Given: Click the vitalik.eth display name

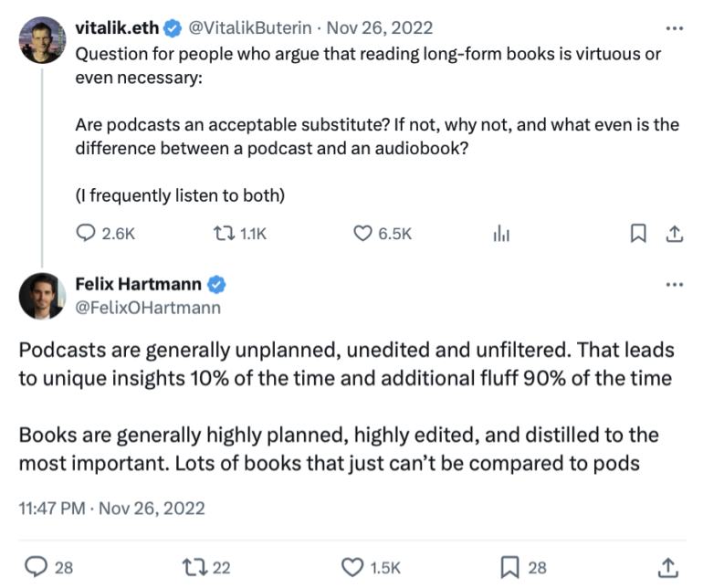Looking at the screenshot, I should (x=115, y=28).
